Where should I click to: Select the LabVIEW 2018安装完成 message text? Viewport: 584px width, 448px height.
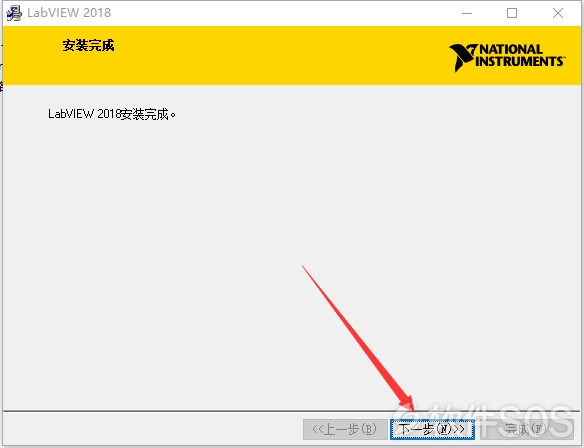(112, 114)
